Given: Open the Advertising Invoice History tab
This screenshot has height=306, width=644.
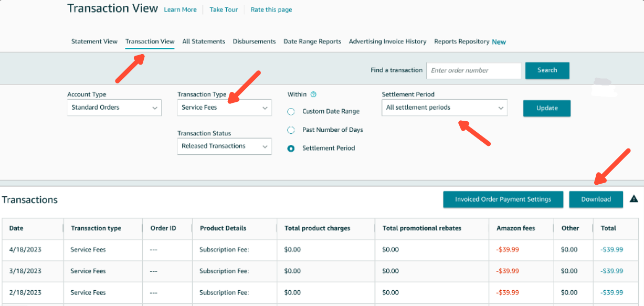Looking at the screenshot, I should pyautogui.click(x=387, y=41).
